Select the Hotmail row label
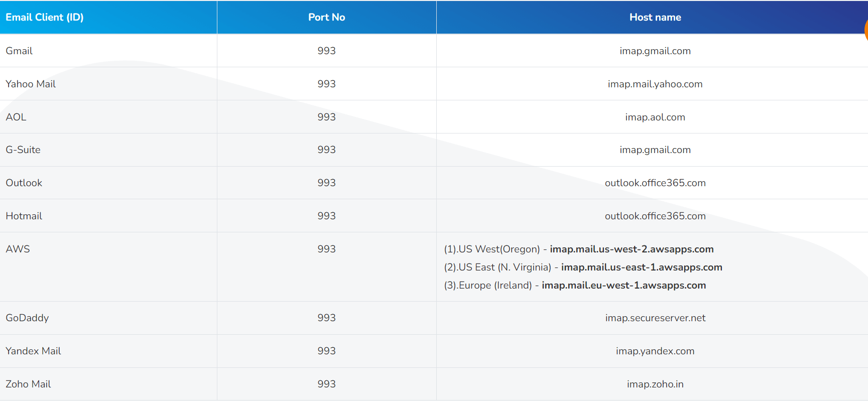The height and width of the screenshot is (401, 868). [24, 216]
